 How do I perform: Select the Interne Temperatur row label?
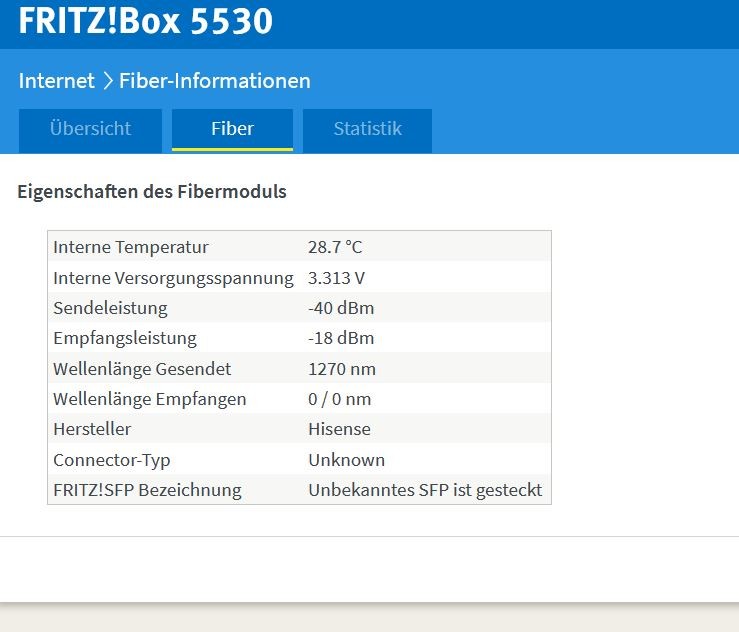[131, 247]
